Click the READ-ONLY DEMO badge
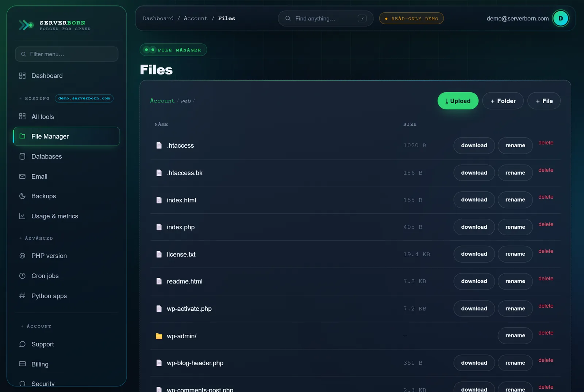The height and width of the screenshot is (392, 584). tap(411, 18)
